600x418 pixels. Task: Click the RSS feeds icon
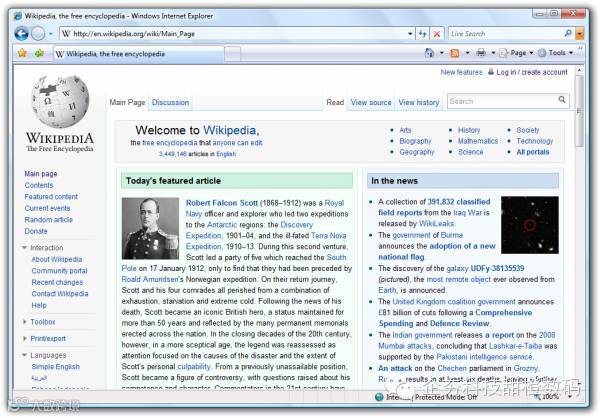pos(455,53)
